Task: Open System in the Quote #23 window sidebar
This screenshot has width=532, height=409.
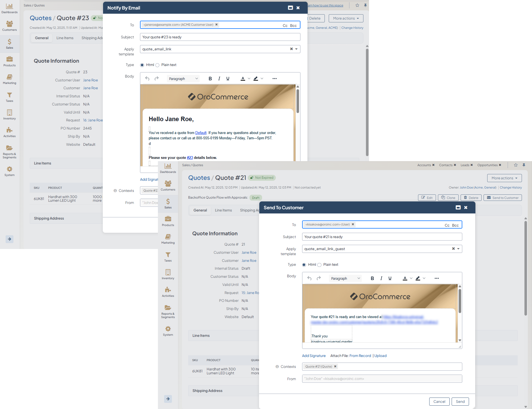Action: (10, 171)
